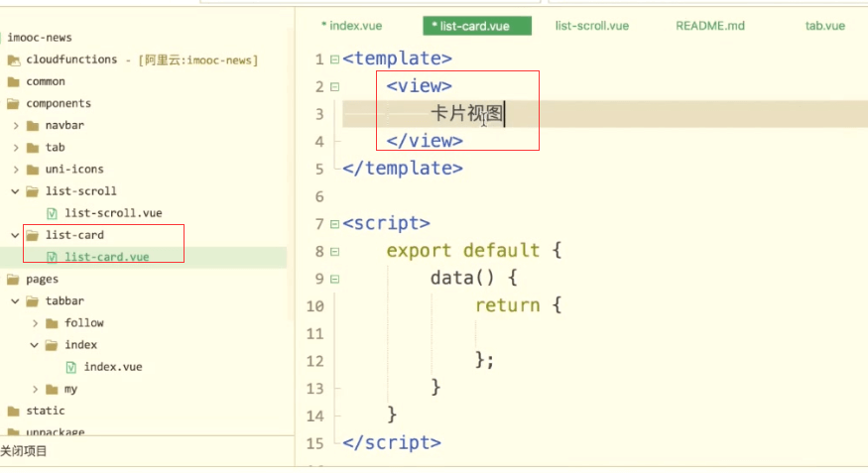Viewport: 868px width, 473px height.
Task: Click the 'return {' statement on line 10
Action: 519,305
